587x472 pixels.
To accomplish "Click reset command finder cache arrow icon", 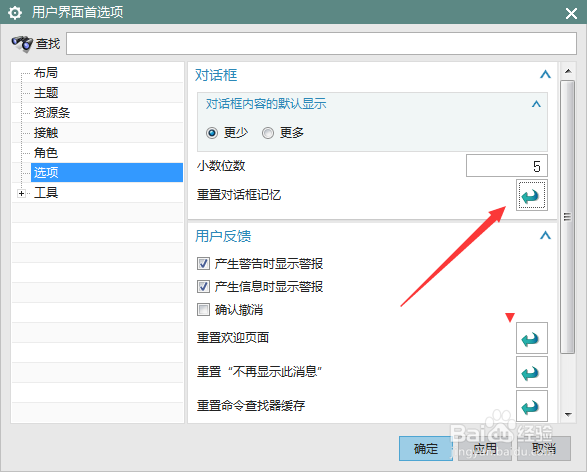I will (532, 406).
